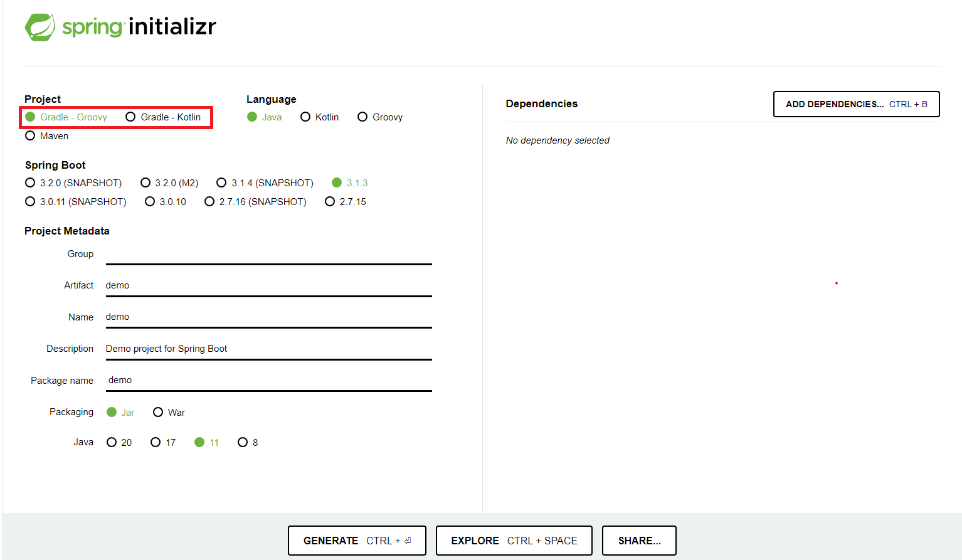Select War packaging

(169, 413)
